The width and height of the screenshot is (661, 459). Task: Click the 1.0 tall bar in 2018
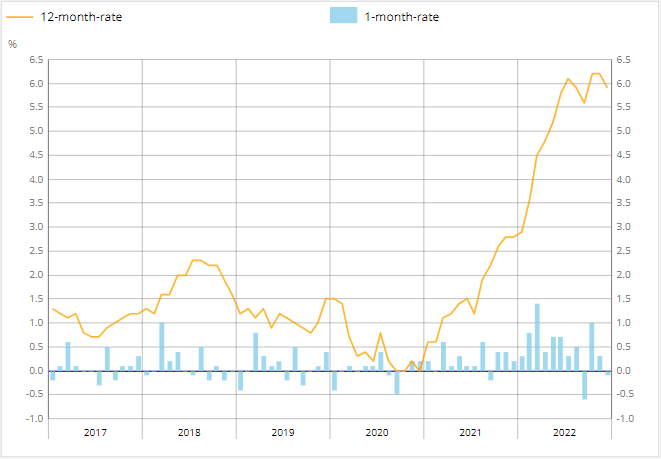(162, 347)
